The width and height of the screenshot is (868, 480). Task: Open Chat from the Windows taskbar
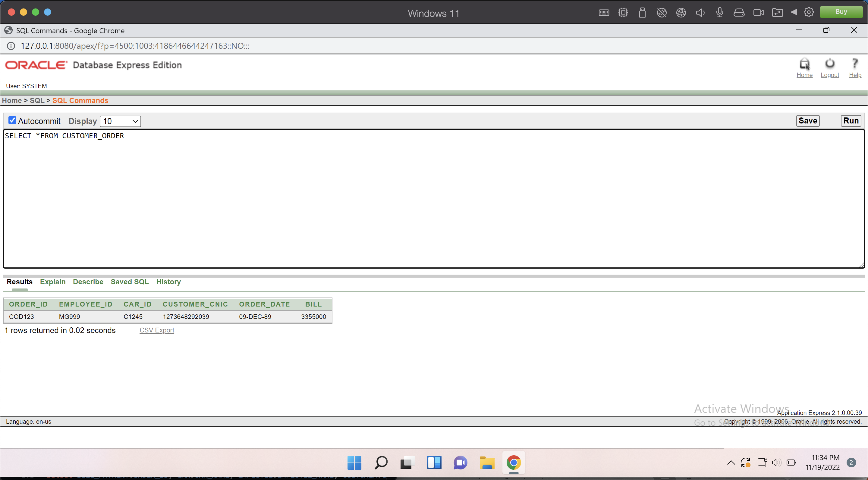(460, 463)
